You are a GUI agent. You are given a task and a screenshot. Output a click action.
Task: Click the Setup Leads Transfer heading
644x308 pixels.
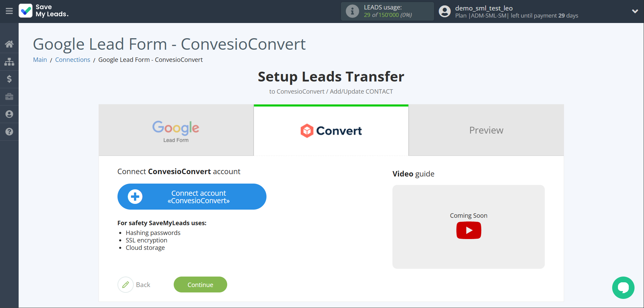pyautogui.click(x=331, y=77)
